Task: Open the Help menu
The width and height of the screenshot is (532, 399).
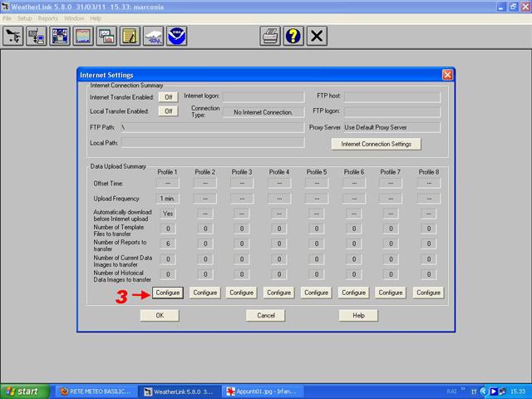Action: click(96, 18)
